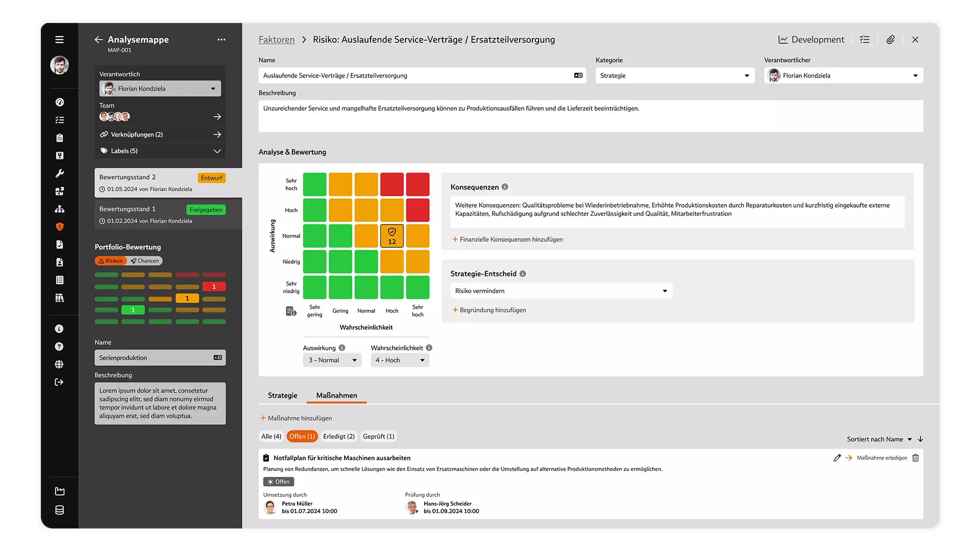
Task: Filter measures by Alle (4)
Action: pos(271,436)
